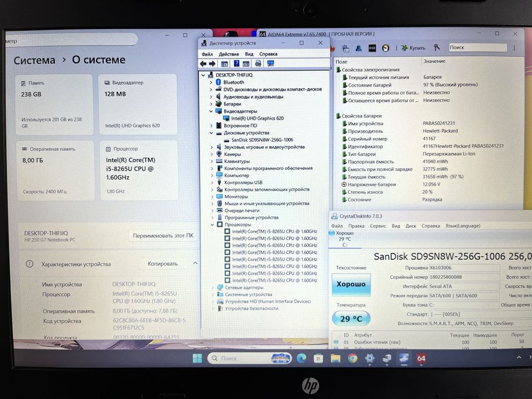The image size is (532, 399).
Task: Click the Поиск field in AIDA64
Action: click(x=478, y=47)
